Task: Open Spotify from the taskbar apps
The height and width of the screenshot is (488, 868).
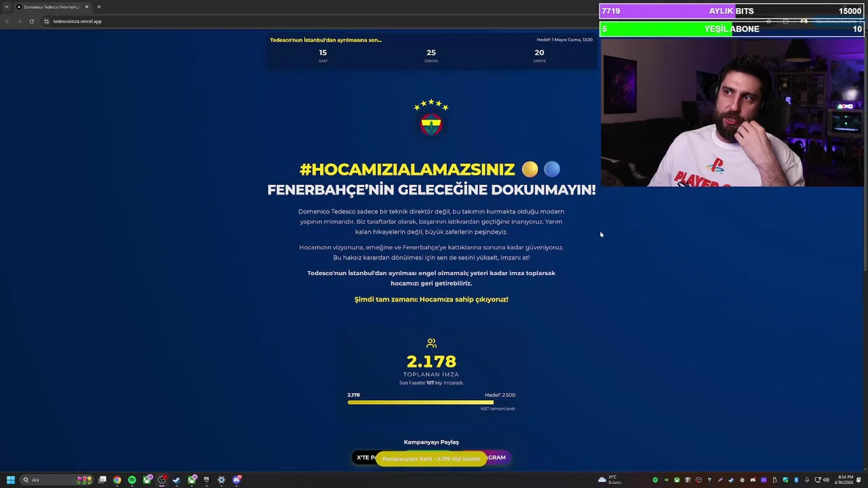Action: 132,480
